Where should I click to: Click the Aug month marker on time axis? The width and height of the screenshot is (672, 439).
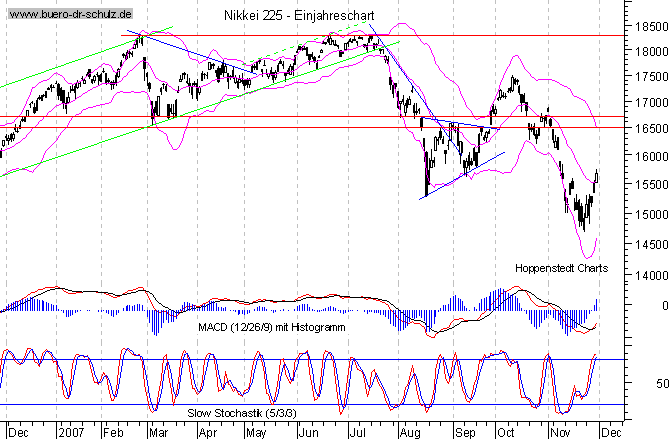click(409, 434)
